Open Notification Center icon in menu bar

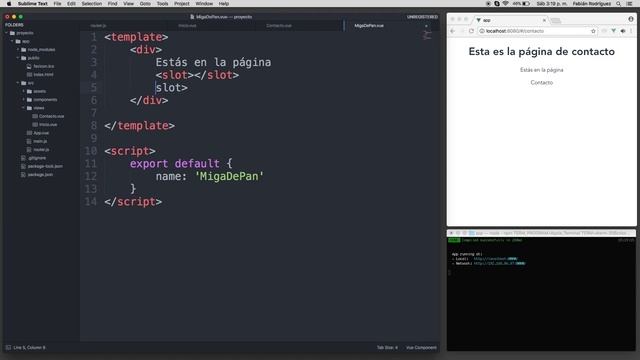point(629,4)
